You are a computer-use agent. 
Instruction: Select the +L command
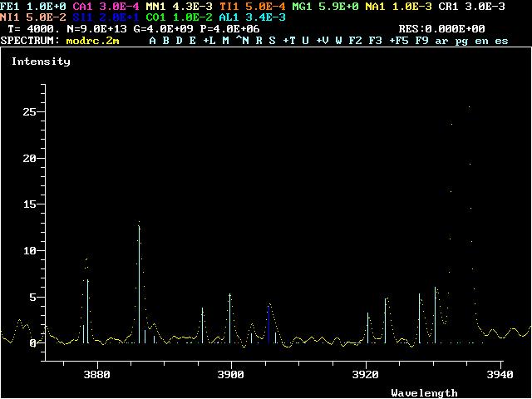pyautogui.click(x=209, y=41)
